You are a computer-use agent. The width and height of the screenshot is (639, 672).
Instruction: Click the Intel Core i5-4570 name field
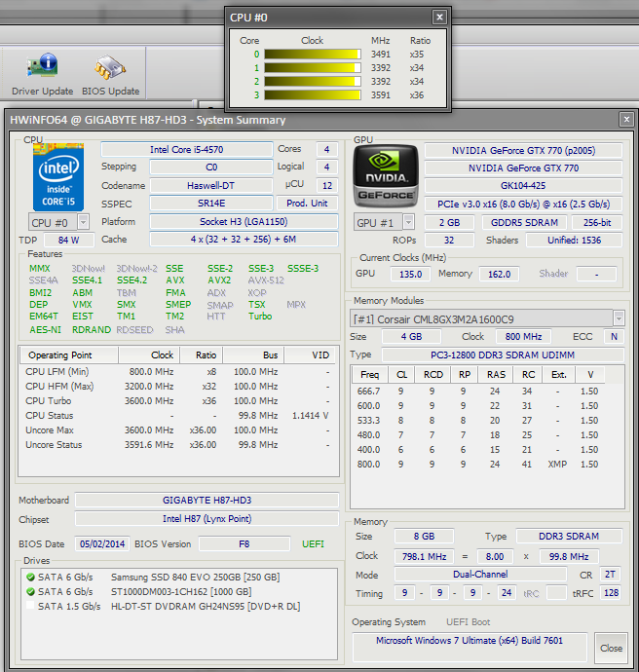(x=186, y=150)
